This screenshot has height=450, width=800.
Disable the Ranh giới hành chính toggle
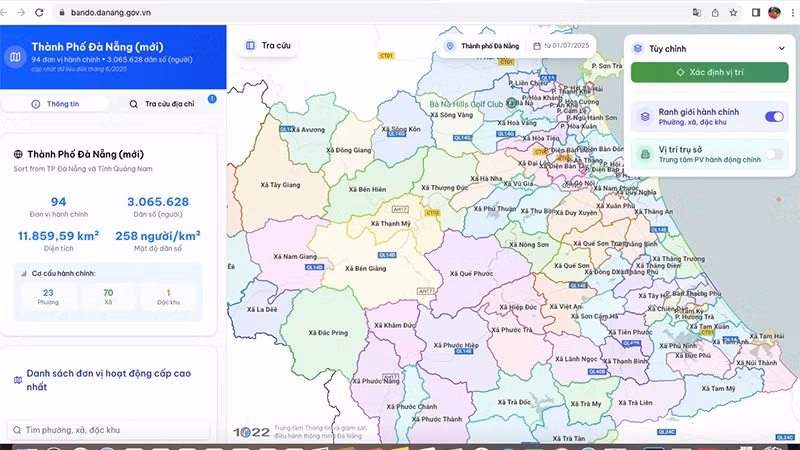tap(774, 117)
